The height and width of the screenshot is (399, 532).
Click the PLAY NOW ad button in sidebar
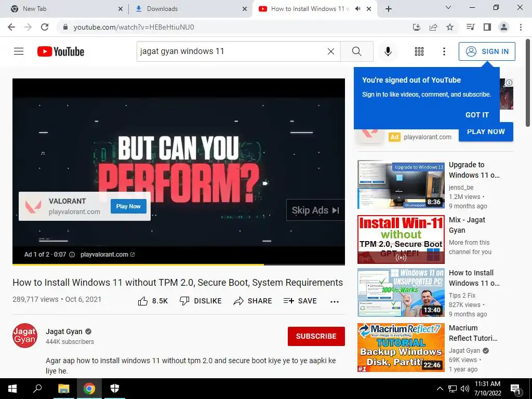[486, 131]
